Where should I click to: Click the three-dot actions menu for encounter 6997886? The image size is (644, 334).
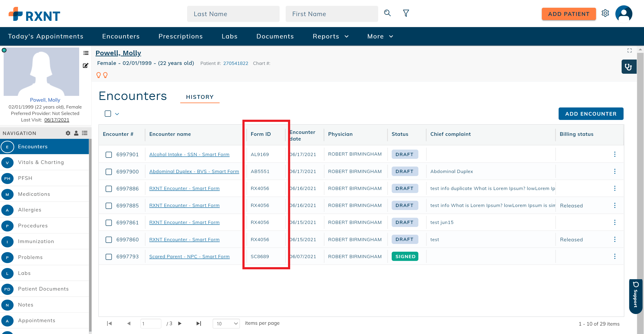(615, 188)
